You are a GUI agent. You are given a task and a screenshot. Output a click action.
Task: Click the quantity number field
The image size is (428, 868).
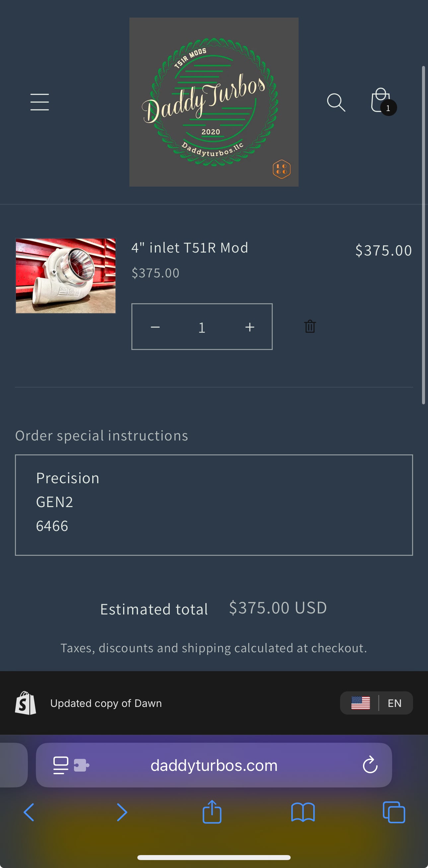coord(202,327)
